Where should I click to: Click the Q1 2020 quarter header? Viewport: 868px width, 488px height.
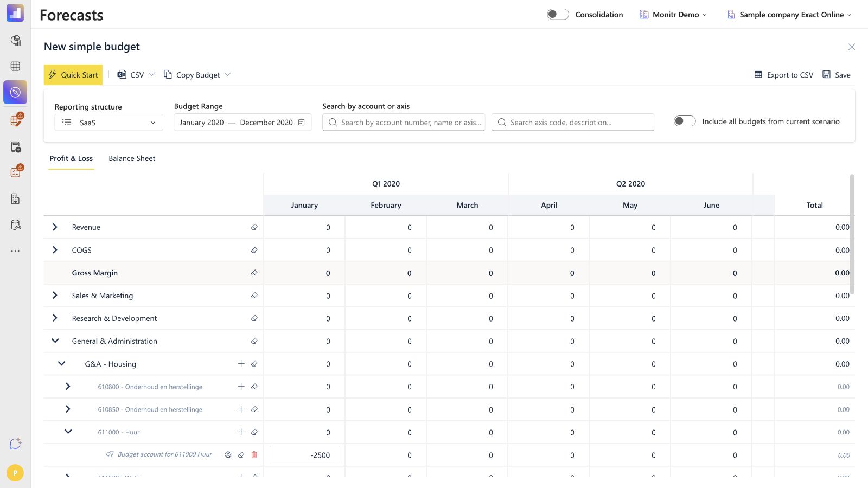pyautogui.click(x=386, y=184)
